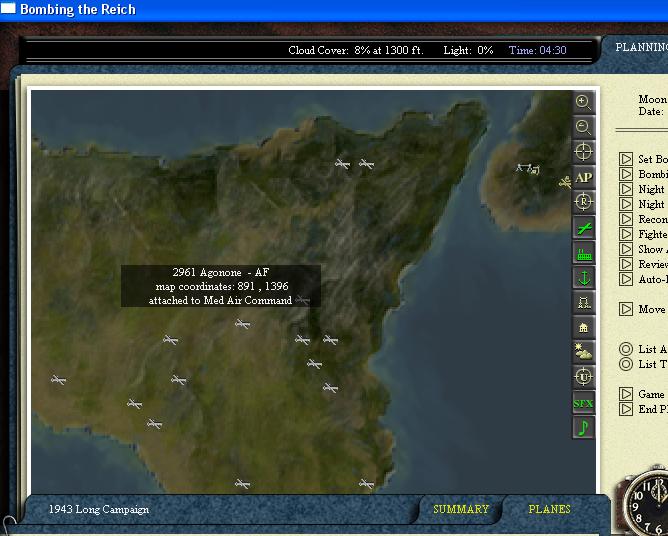Viewport: 668px width, 536px height.
Task: Click the AP toolbar icon
Action: click(583, 177)
